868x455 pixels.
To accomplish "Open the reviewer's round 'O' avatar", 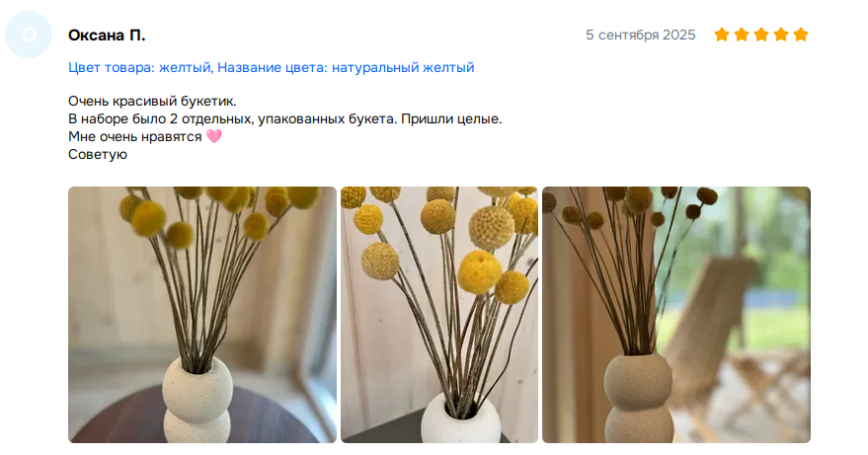I will coord(29,35).
